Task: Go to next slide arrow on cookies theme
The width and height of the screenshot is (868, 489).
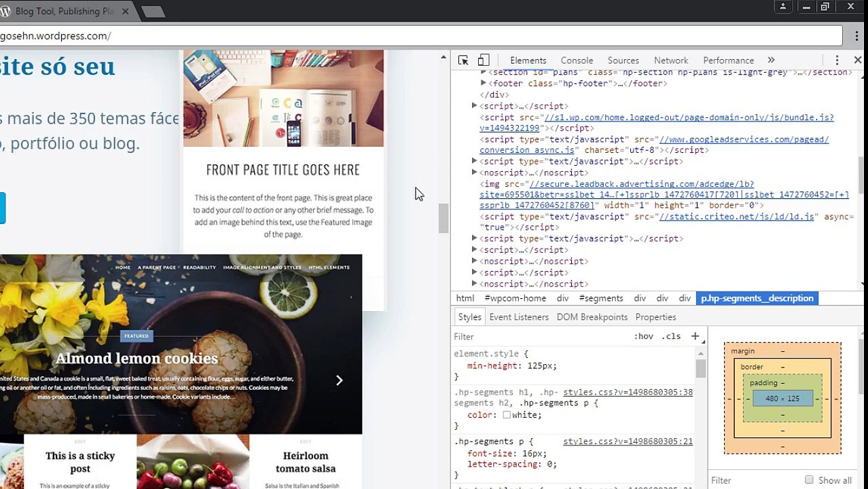Action: click(x=340, y=380)
